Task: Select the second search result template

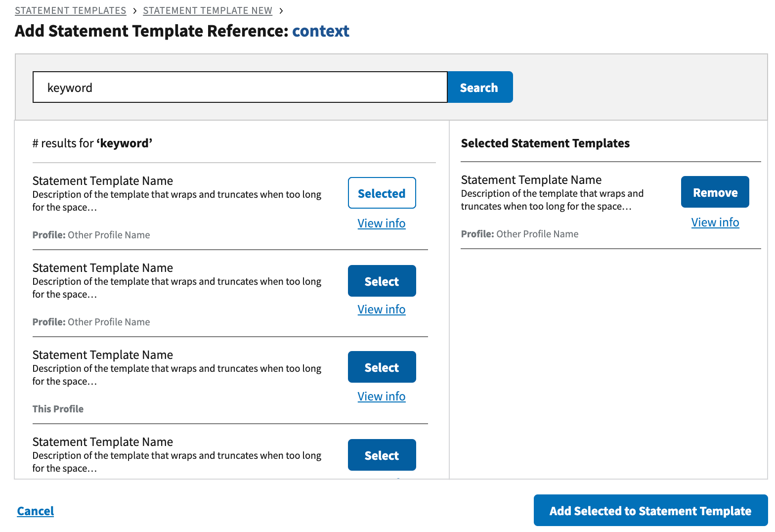Action: 382,281
